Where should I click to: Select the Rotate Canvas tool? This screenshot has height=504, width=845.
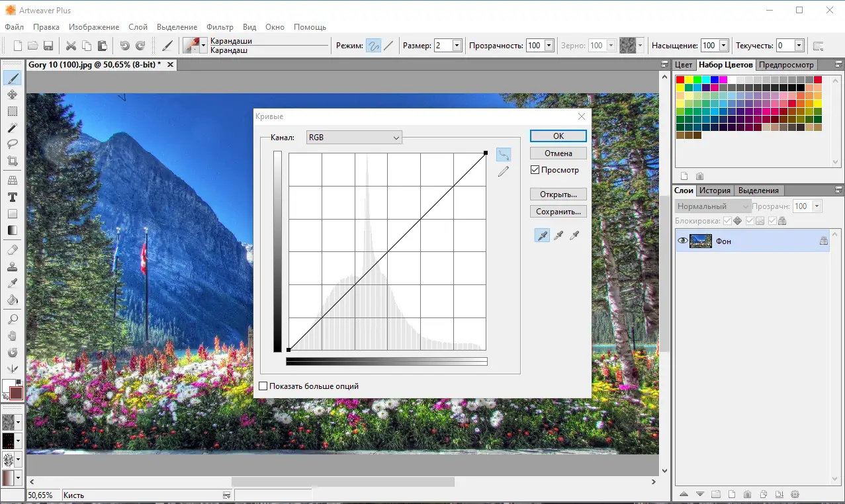point(13,353)
